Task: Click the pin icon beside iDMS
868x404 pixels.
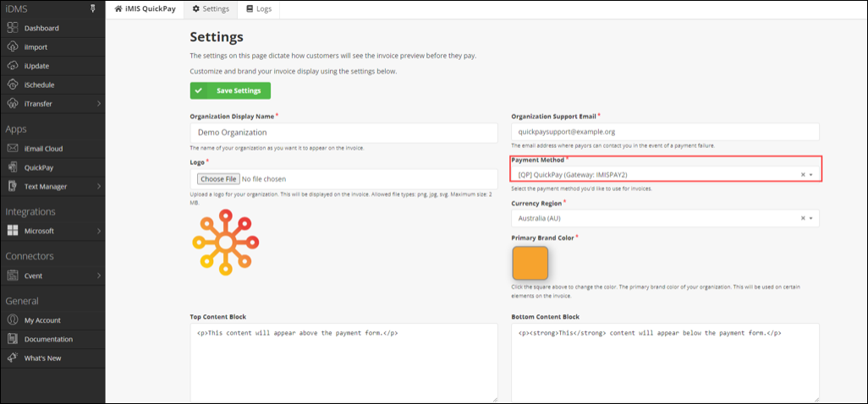Action: coord(91,8)
